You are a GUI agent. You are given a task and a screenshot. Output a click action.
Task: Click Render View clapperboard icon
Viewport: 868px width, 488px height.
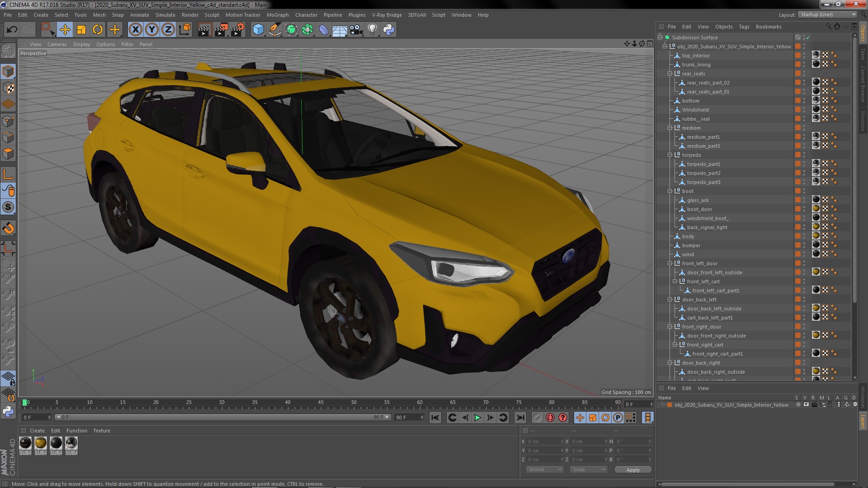point(204,30)
